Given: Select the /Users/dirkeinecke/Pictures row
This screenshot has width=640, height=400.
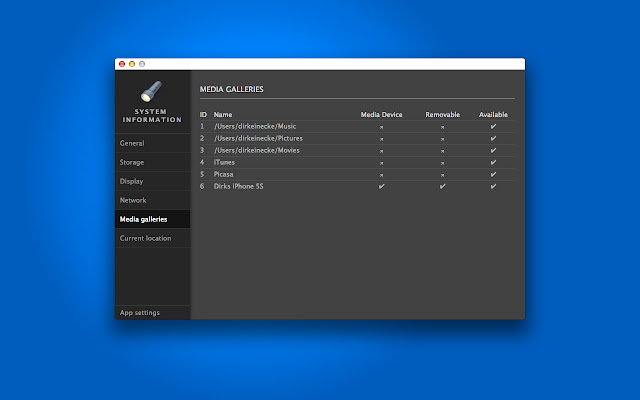Looking at the screenshot, I should coord(357,138).
